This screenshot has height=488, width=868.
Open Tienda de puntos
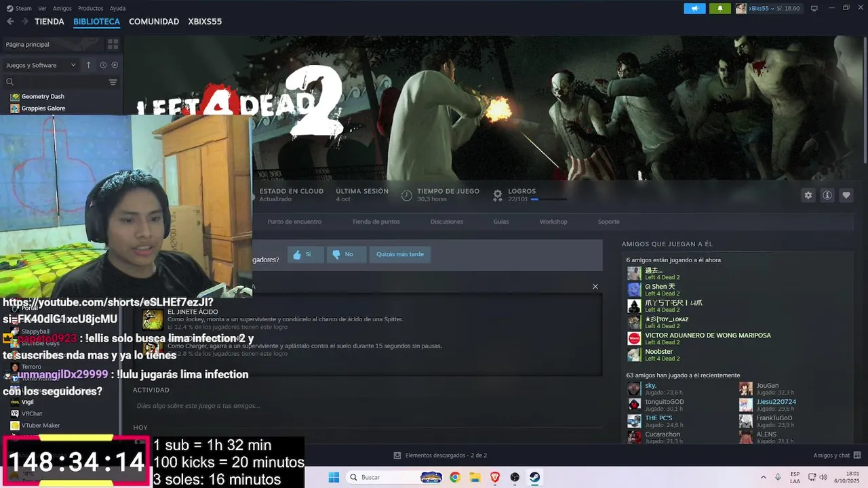376,222
